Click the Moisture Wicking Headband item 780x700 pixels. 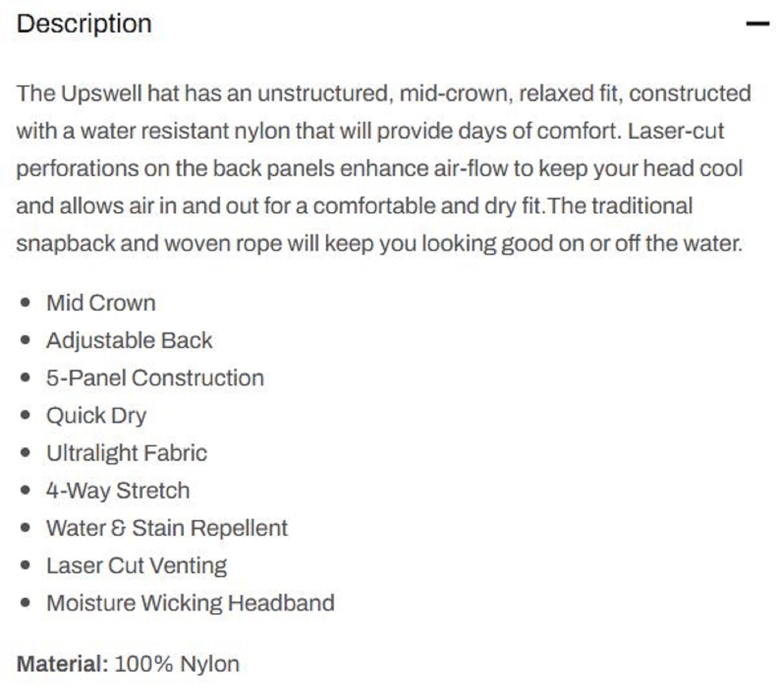[x=190, y=603]
